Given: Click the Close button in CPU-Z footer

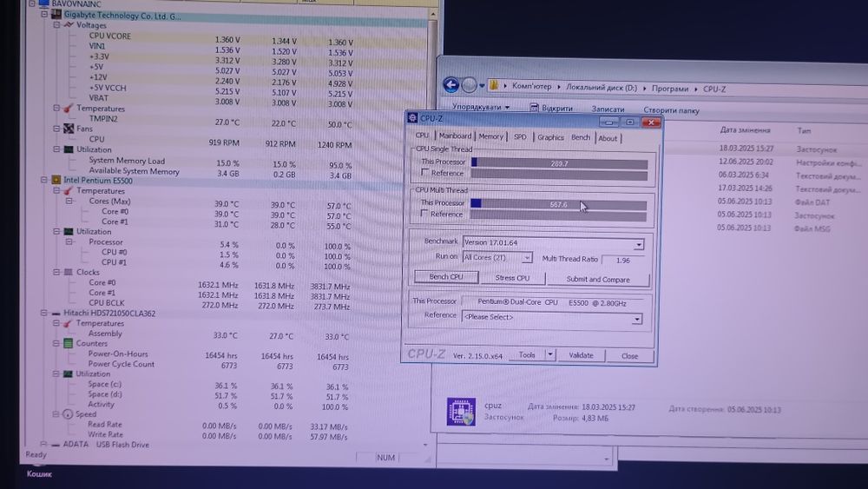Looking at the screenshot, I should click(629, 356).
